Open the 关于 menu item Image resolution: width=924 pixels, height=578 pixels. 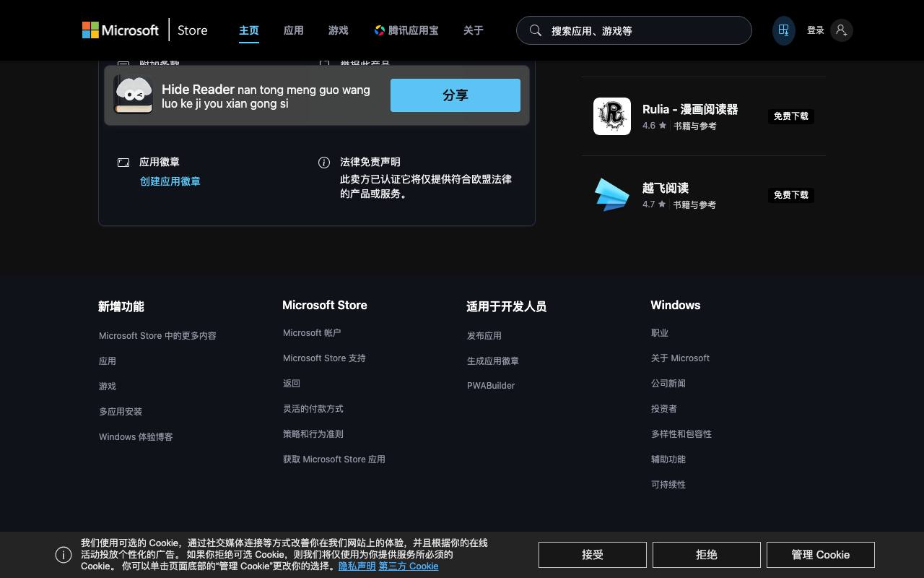(474, 30)
